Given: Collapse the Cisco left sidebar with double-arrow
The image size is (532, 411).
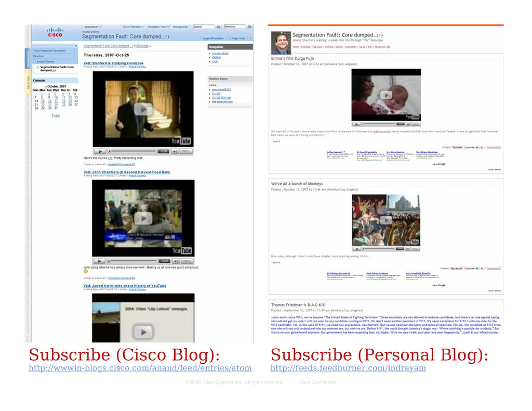Looking at the screenshot, I should (x=76, y=46).
